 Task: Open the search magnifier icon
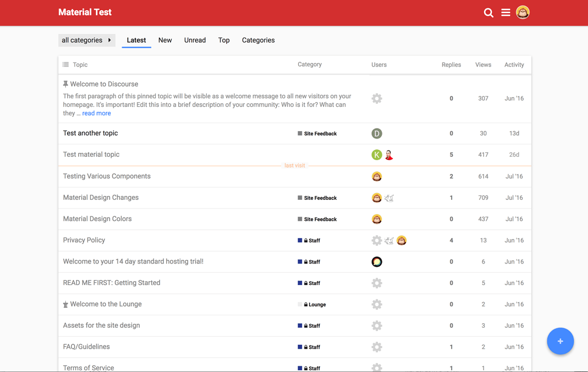pyautogui.click(x=488, y=12)
